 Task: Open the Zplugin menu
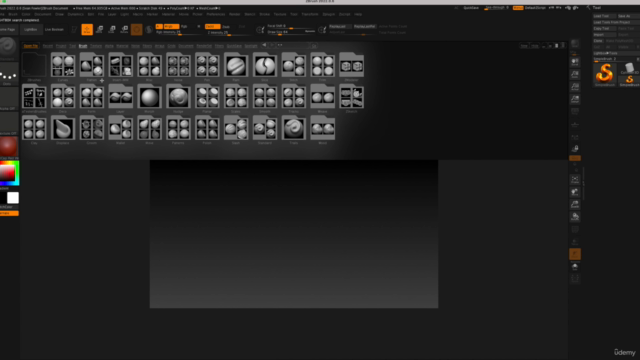coord(329,14)
